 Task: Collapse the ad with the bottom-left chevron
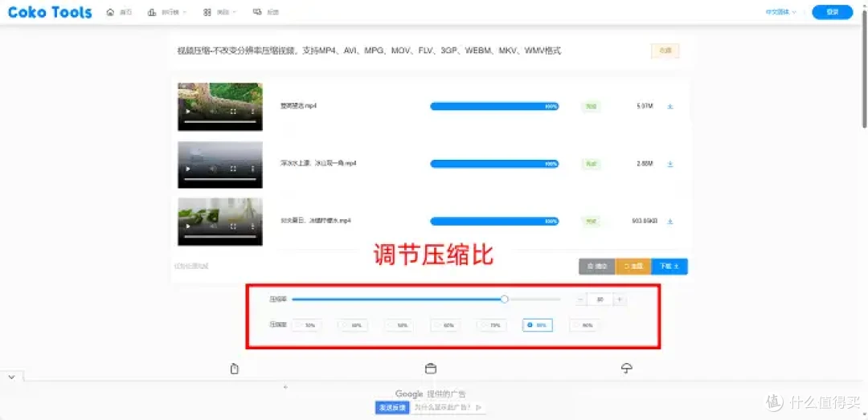pyautogui.click(x=11, y=377)
